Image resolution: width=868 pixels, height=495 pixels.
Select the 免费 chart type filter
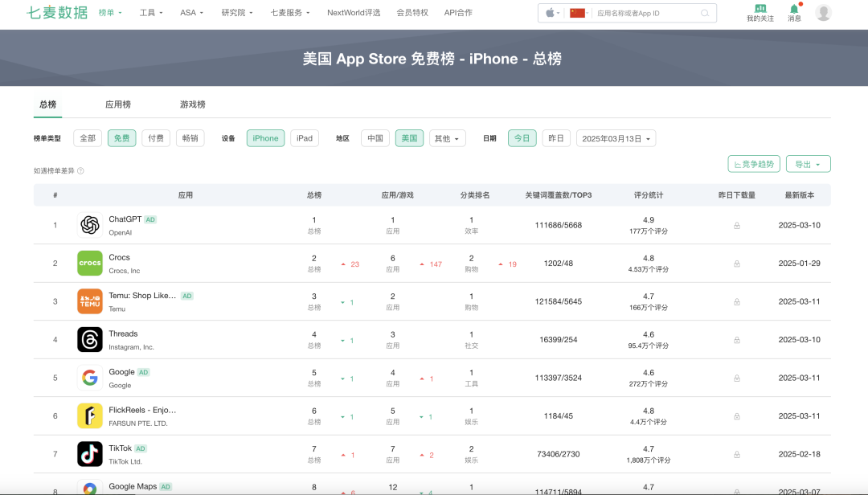[122, 138]
